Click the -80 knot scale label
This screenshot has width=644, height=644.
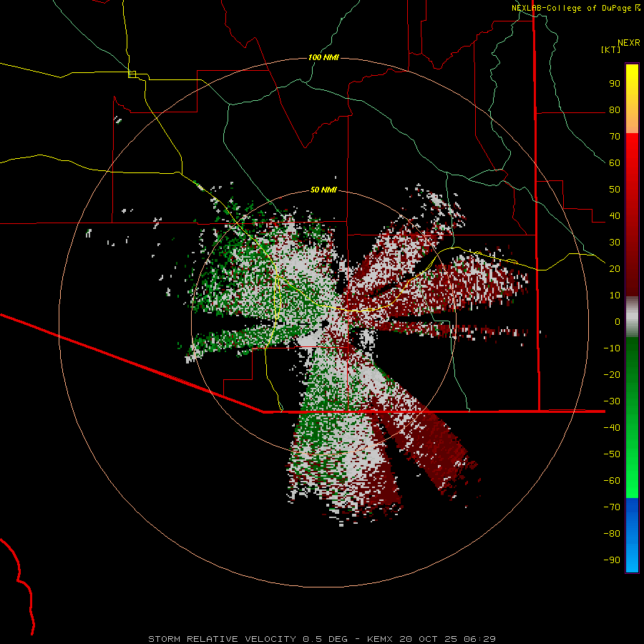612,534
